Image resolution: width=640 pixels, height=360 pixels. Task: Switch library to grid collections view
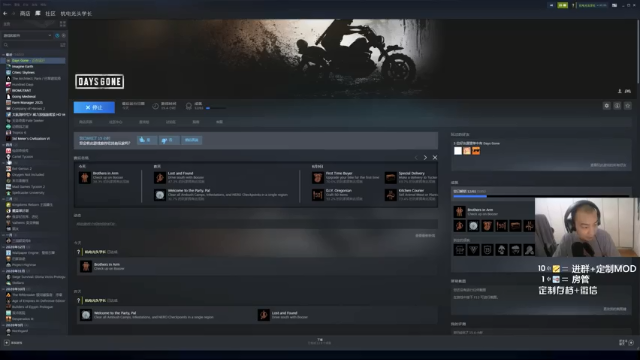[x=63, y=24]
